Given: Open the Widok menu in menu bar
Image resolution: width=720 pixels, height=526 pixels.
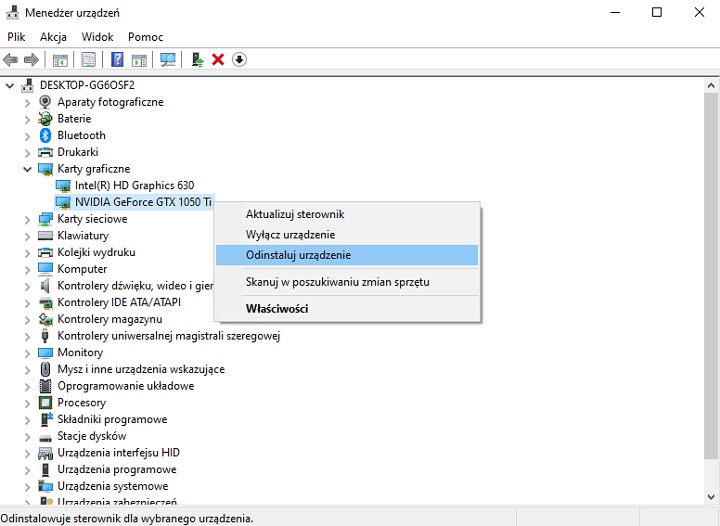Looking at the screenshot, I should click(x=97, y=37).
